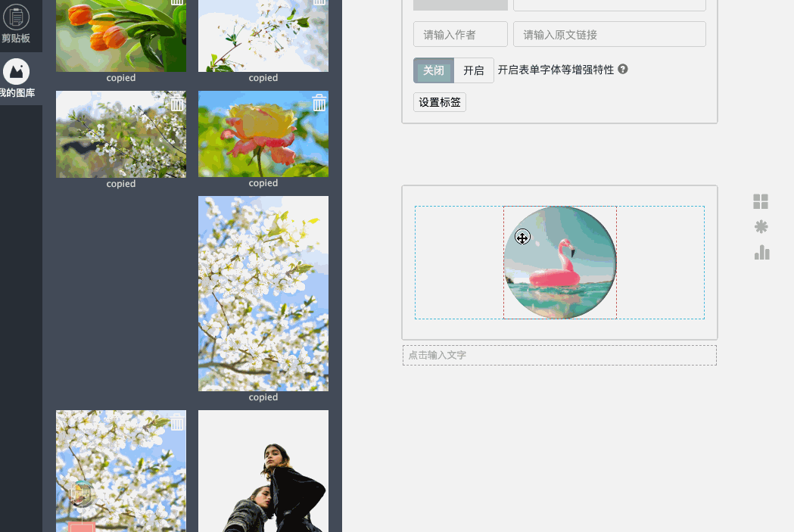Delete the white blossom branch image
Image resolution: width=794 pixels, height=532 pixels.
[176, 103]
